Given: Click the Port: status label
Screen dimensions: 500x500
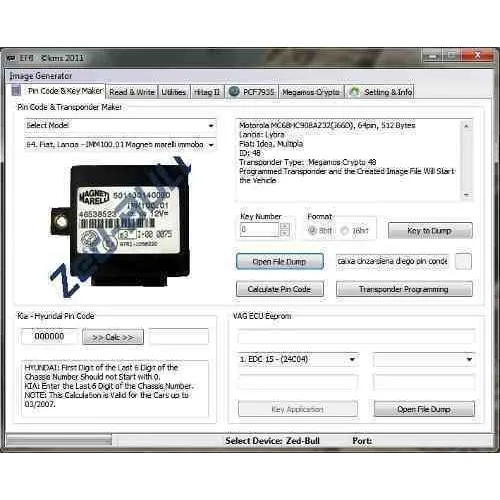Looking at the screenshot, I should (362, 441).
